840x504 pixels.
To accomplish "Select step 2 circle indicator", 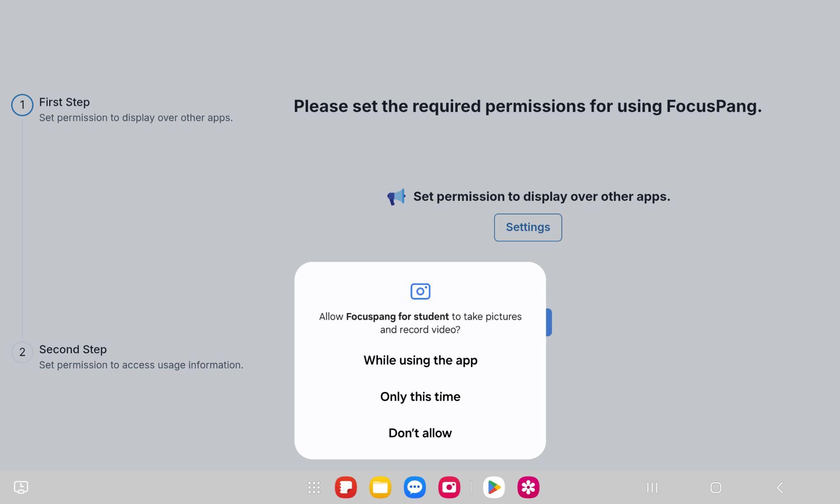I will coord(22,352).
